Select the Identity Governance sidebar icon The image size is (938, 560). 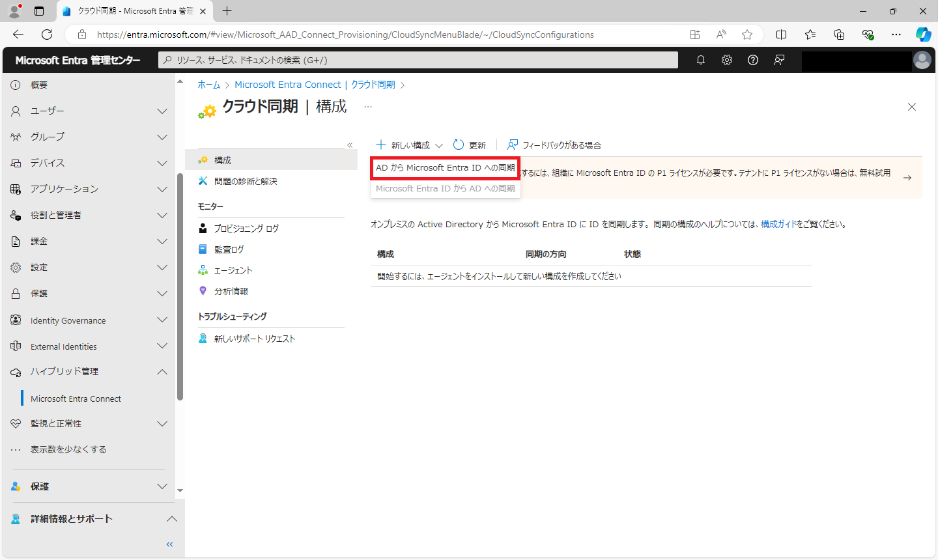tap(15, 320)
